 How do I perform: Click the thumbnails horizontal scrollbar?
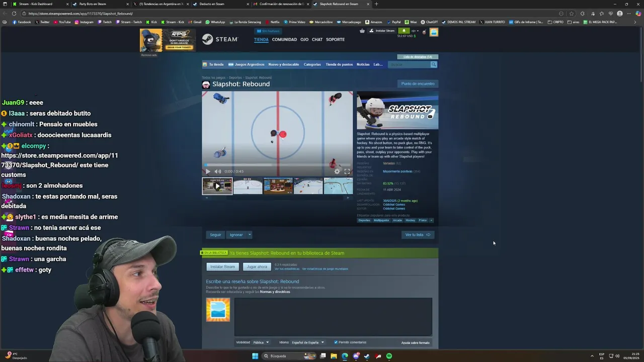click(x=277, y=198)
